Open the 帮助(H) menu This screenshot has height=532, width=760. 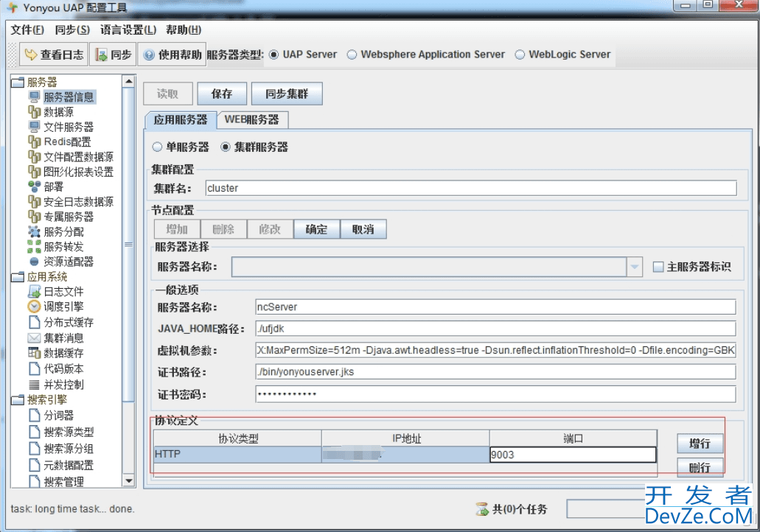pos(184,30)
